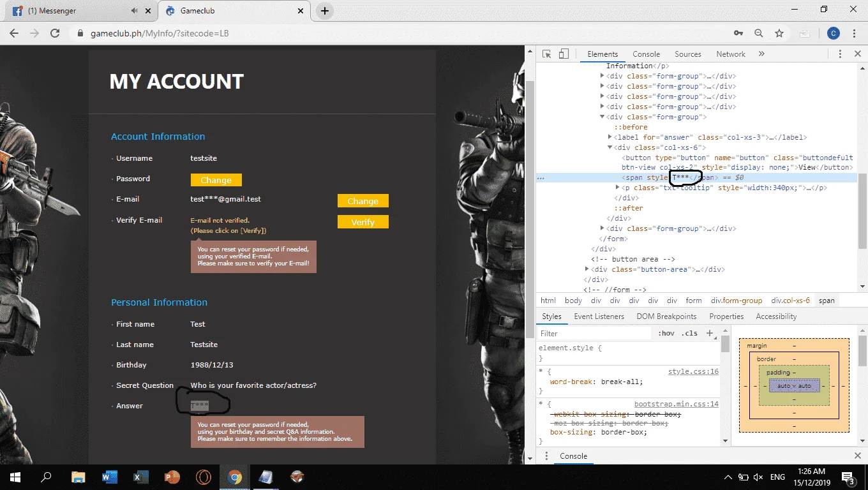Go back to the previous page
This screenshot has height=490, width=868.
pyautogui.click(x=14, y=33)
